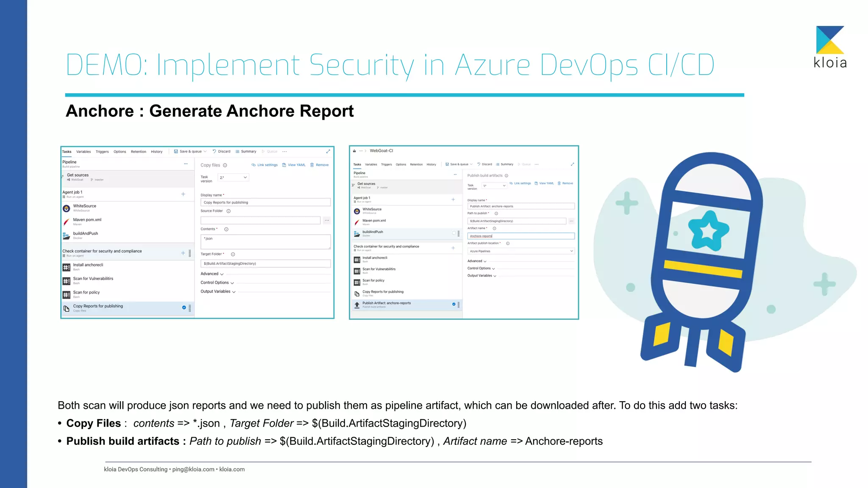Image resolution: width=868 pixels, height=488 pixels.
Task: Click WhiteSource task icon in Copy files screenshot
Action: 66,208
